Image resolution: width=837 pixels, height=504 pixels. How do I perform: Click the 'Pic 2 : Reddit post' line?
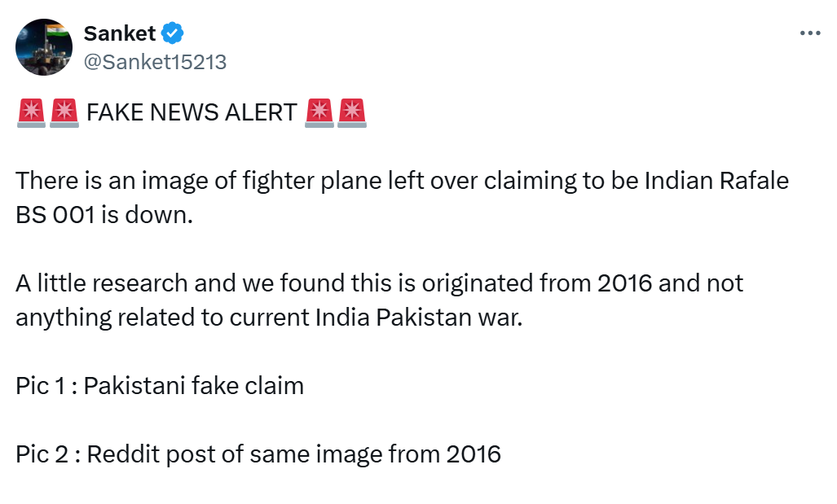click(x=258, y=454)
